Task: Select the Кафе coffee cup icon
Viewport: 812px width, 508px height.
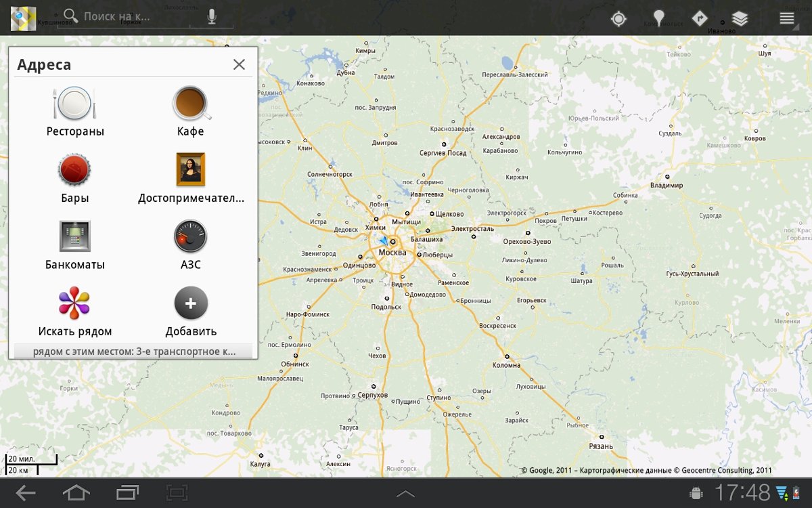Action: tap(190, 104)
